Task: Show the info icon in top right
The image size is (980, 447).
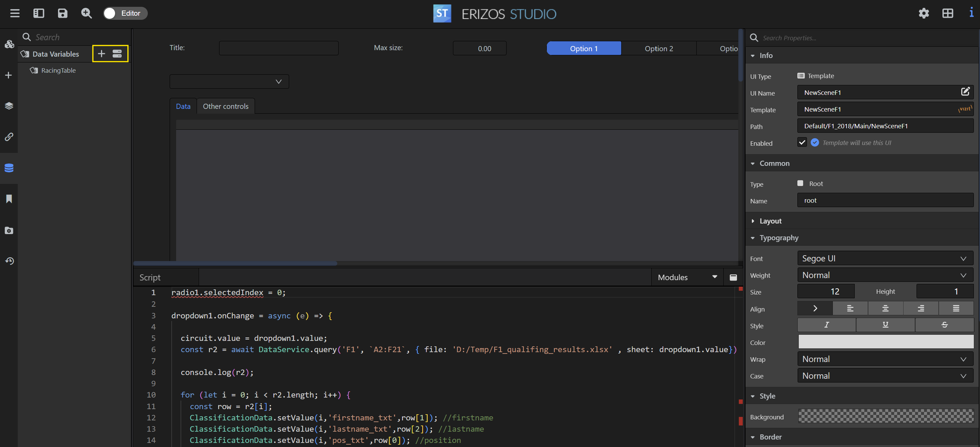Action: (971, 13)
